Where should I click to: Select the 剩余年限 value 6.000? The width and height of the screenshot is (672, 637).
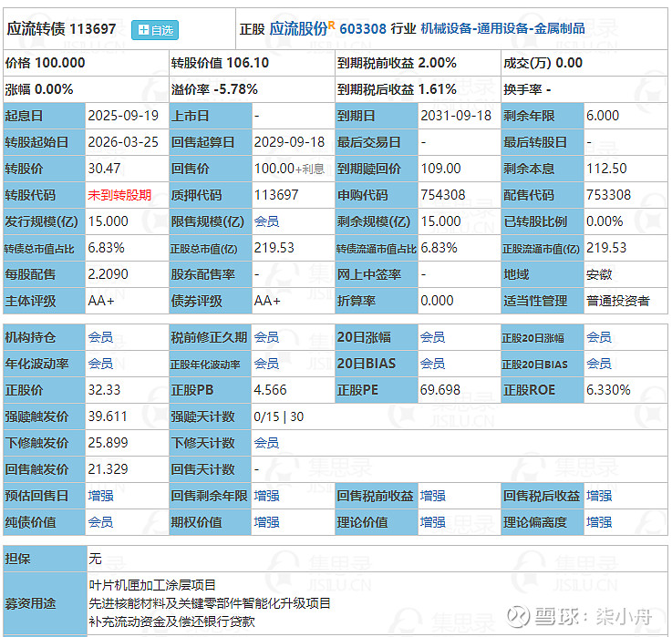click(x=603, y=116)
